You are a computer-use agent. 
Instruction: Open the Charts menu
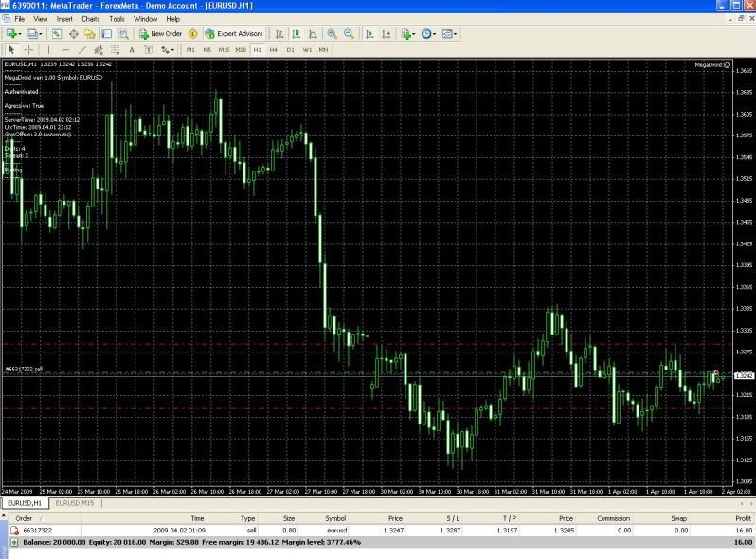point(91,19)
